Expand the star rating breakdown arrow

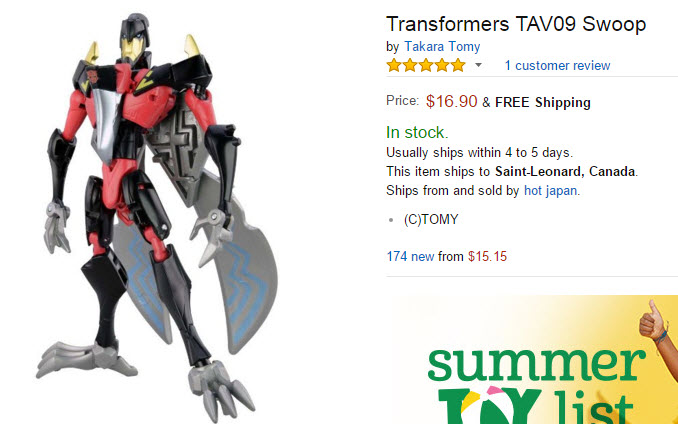point(478,65)
